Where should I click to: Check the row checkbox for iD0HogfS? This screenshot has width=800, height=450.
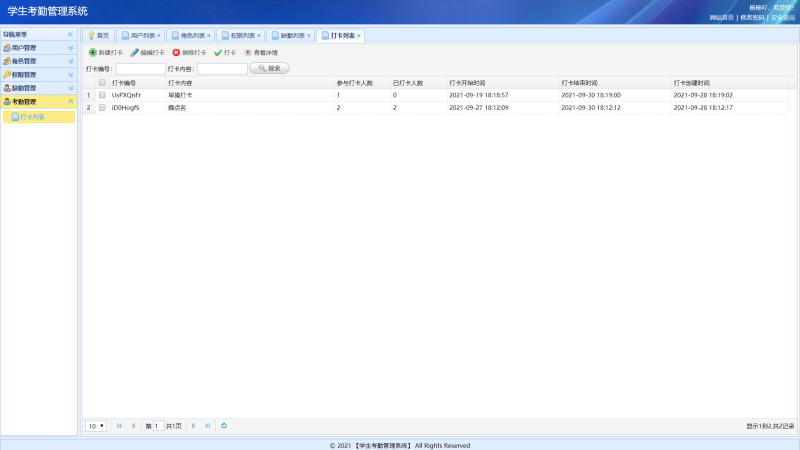(x=102, y=107)
